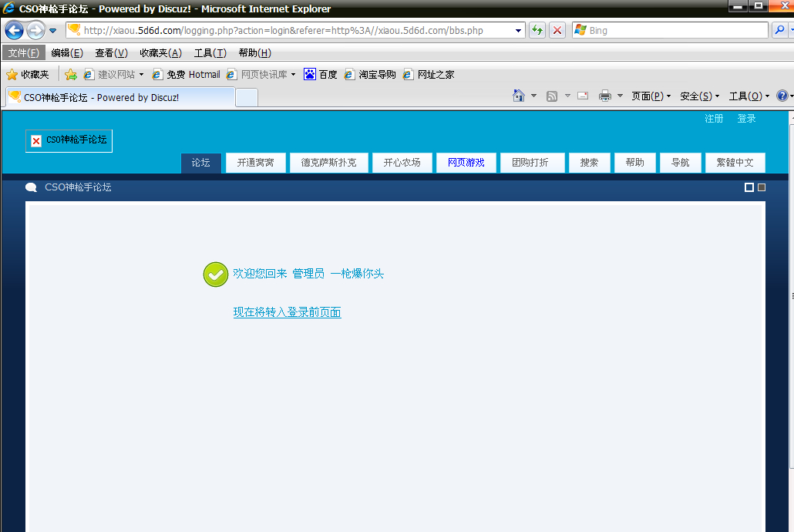Click the wide-screen layout square icon
The height and width of the screenshot is (532, 794).
[x=749, y=187]
